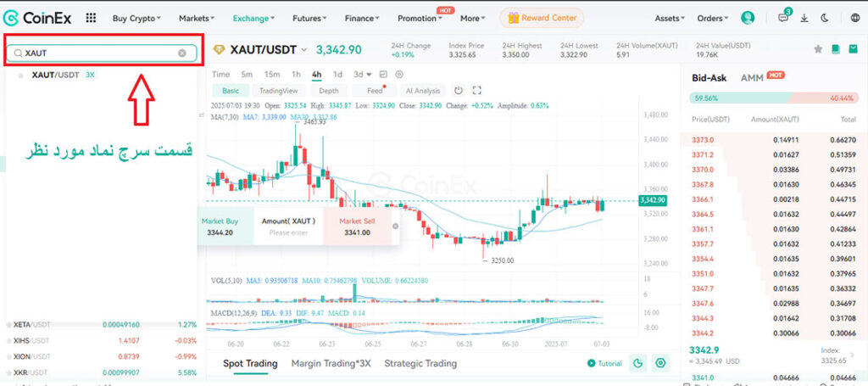Open the Orders dropdown
The width and height of the screenshot is (868, 386).
pos(713,19)
